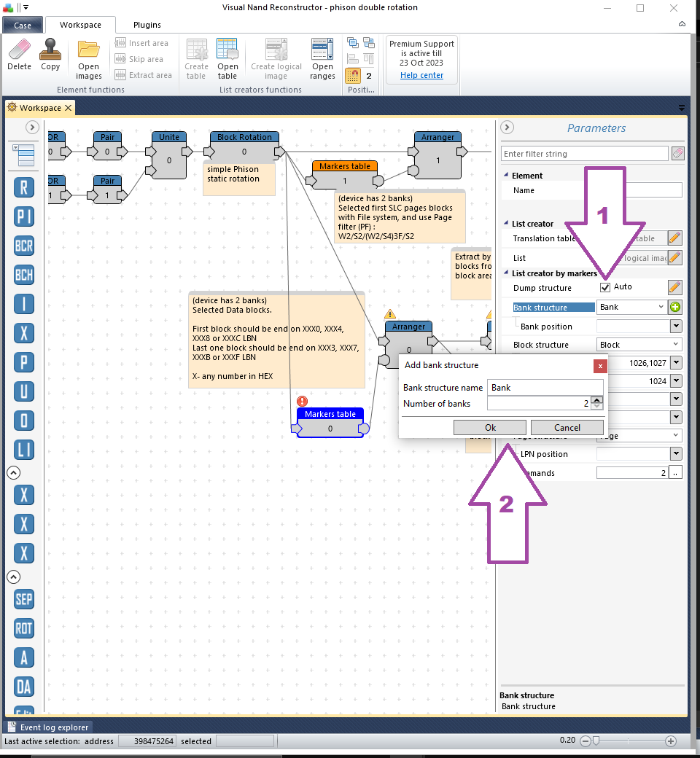Open the Event log explorer tab
The height and width of the screenshot is (758, 700).
[x=48, y=727]
